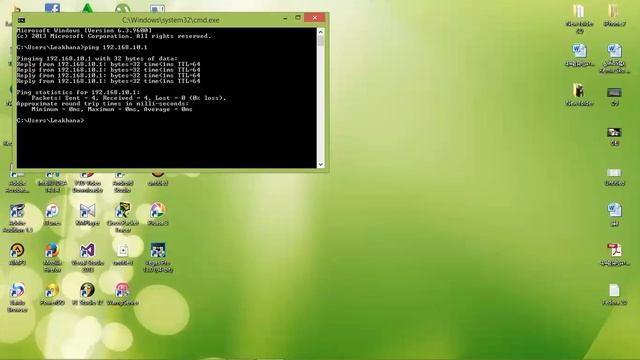Click the AIMP3 shortcut icon
The image size is (640, 360).
coord(17,254)
